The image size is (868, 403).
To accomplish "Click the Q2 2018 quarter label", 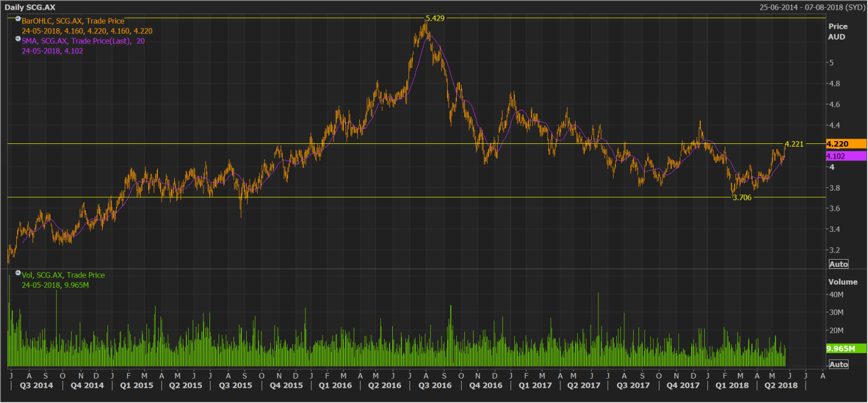I will coord(781,386).
